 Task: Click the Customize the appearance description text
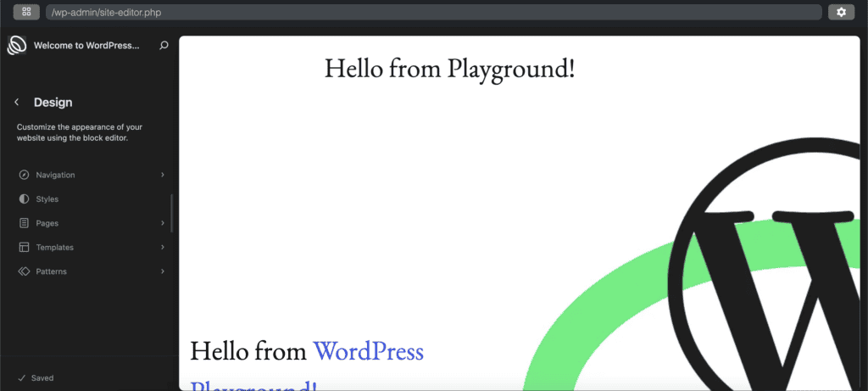pos(80,132)
